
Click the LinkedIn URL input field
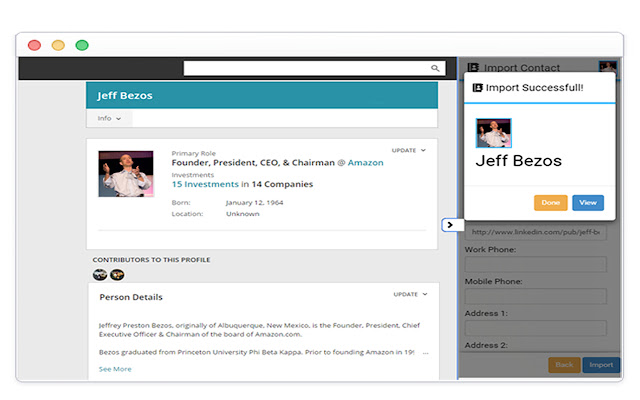point(536,232)
